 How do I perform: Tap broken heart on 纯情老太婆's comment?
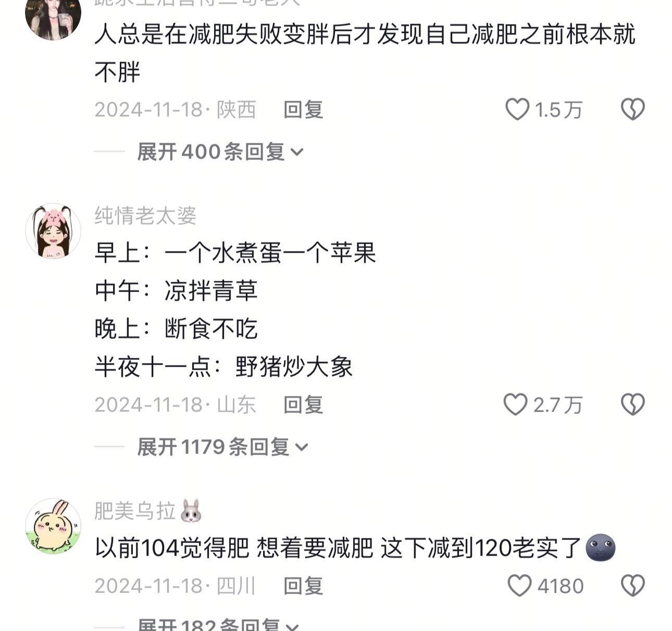[633, 405]
